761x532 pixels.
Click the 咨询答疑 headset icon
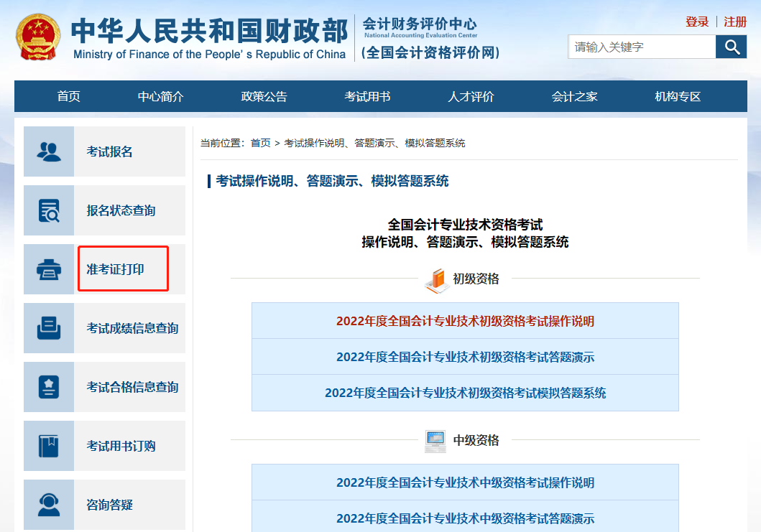pos(49,504)
